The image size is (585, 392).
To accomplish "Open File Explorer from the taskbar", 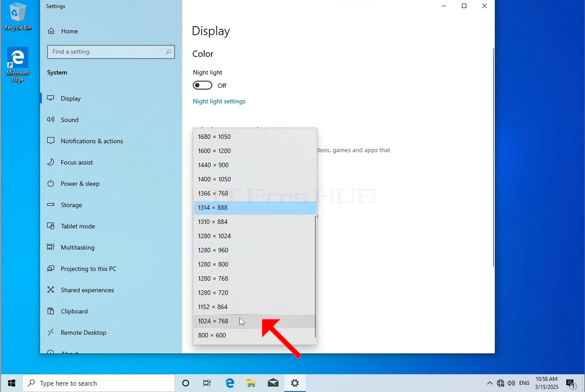I will [x=251, y=383].
